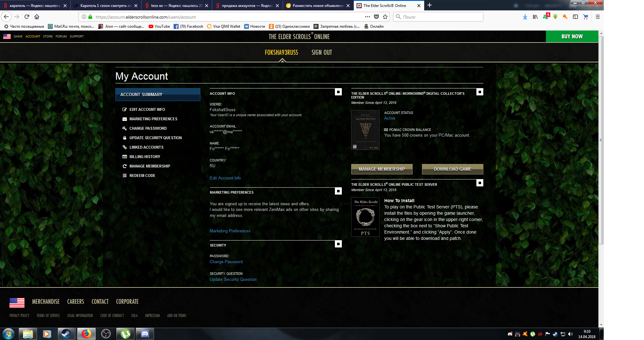The width and height of the screenshot is (644, 340).
Task: Click the US flag language icon in header
Action: click(x=7, y=37)
